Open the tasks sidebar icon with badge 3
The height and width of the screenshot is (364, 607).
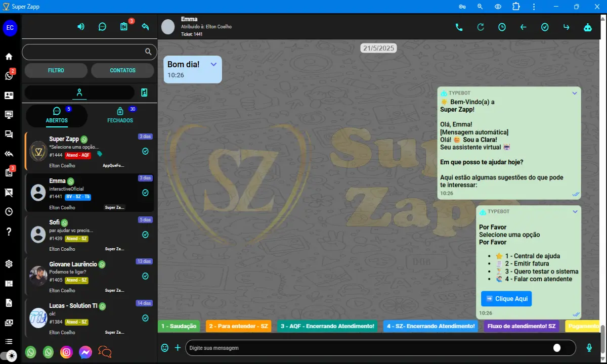[9, 173]
